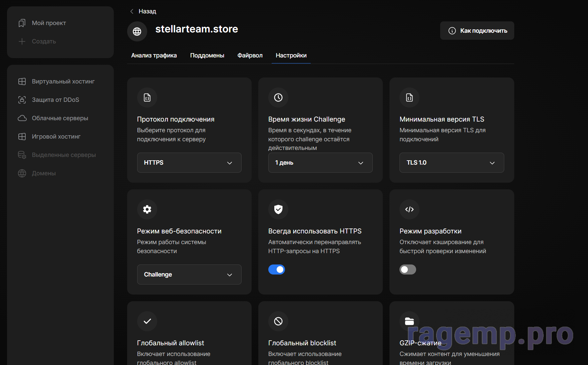Click the checkmark icon for Глобальный allowlist
Screen dimensions: 588x365
point(147,321)
